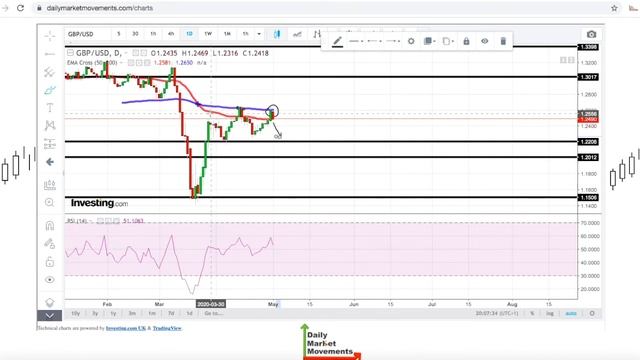This screenshot has width=640, height=360.
Task: Set chart range to 1m
Action: click(152, 313)
